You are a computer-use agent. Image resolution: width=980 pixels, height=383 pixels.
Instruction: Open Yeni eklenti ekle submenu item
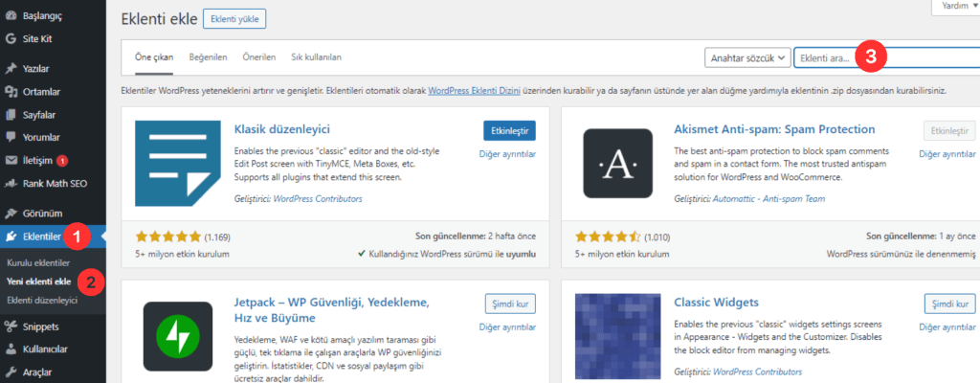pyautogui.click(x=38, y=282)
